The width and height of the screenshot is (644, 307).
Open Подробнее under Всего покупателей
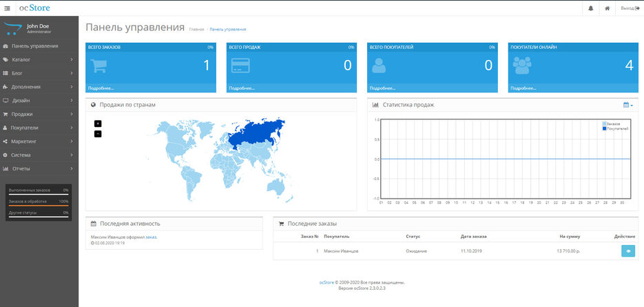point(382,88)
